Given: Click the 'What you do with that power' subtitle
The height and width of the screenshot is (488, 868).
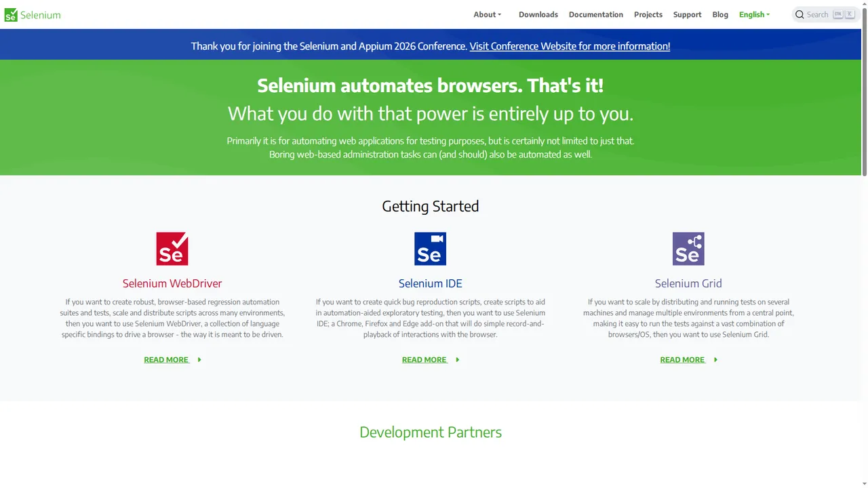Looking at the screenshot, I should pyautogui.click(x=431, y=113).
